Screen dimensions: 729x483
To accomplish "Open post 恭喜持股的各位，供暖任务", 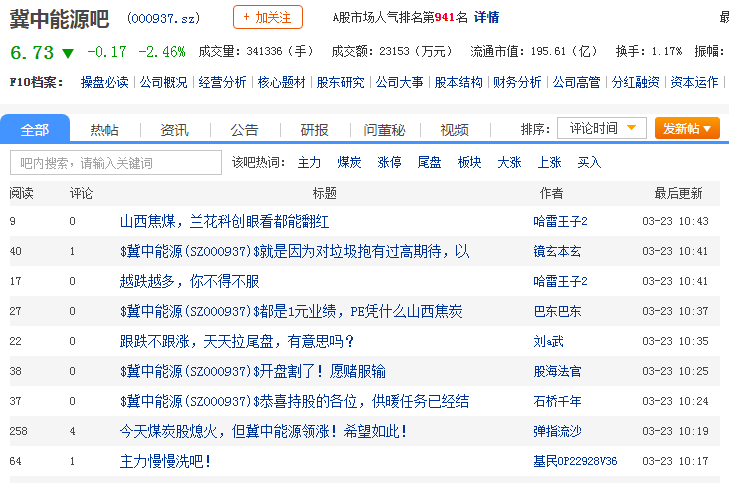I will [294, 401].
